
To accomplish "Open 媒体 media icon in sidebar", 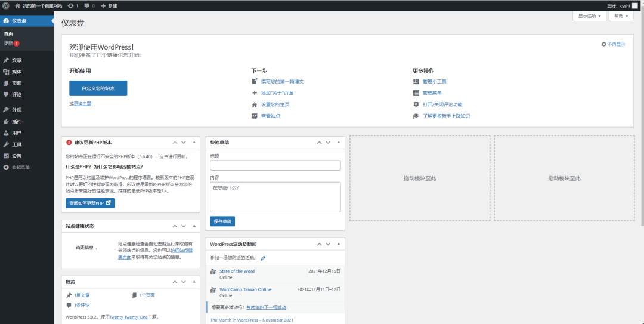I will [x=6, y=72].
